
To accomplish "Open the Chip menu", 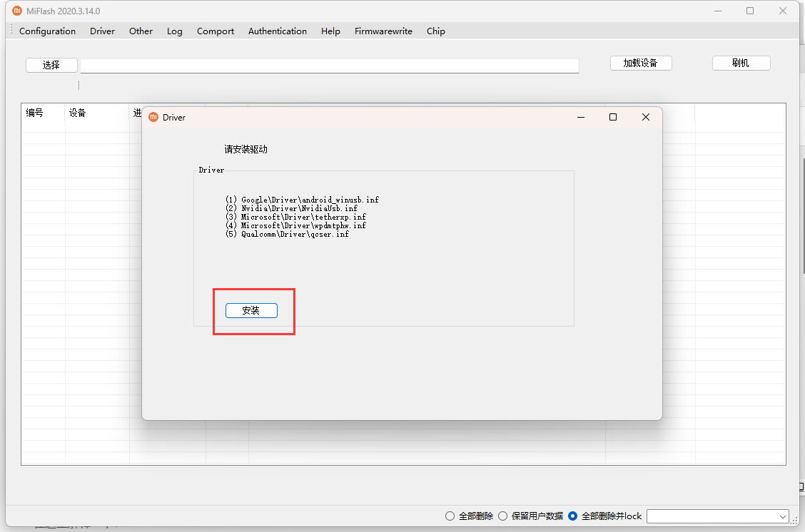I will [436, 31].
